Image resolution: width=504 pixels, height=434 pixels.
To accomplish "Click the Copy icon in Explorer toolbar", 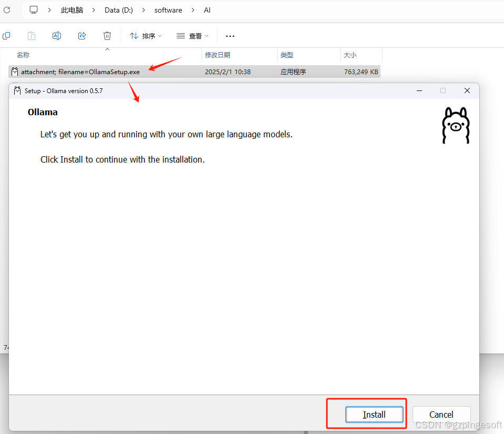I will [6, 36].
